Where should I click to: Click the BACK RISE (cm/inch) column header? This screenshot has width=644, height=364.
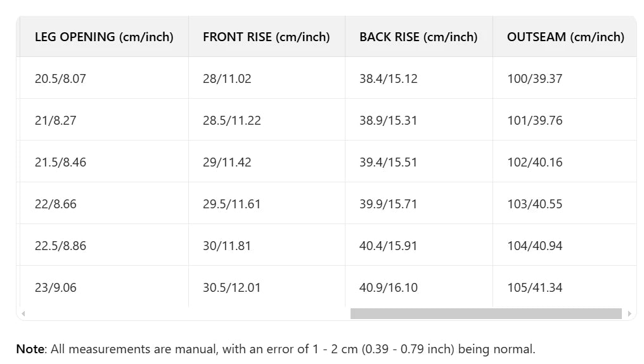coord(418,37)
